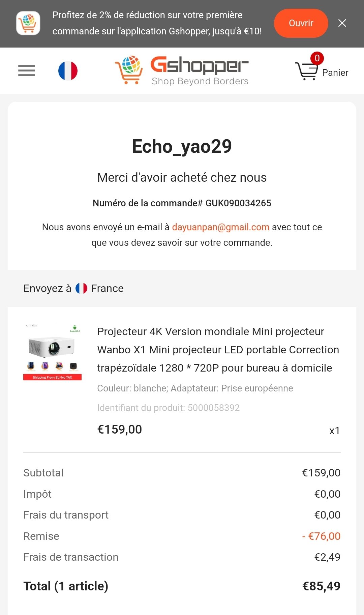
Task: Click the Ouvrir button
Action: 301,23
